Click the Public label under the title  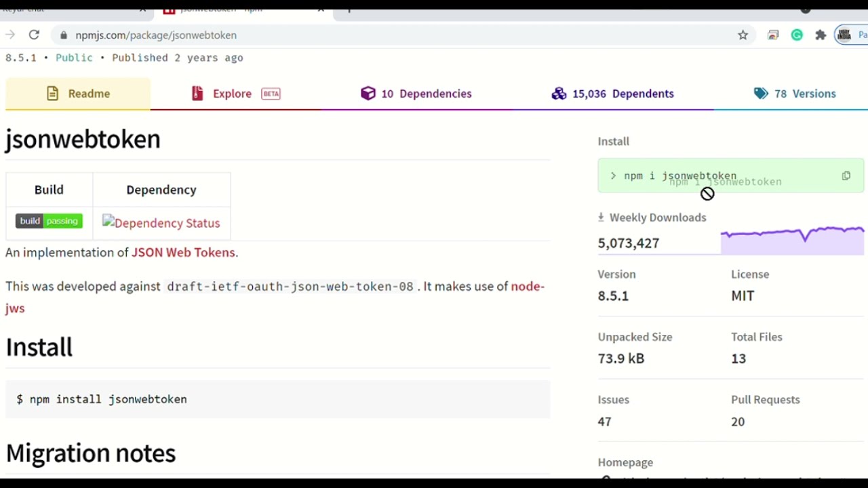[74, 58]
